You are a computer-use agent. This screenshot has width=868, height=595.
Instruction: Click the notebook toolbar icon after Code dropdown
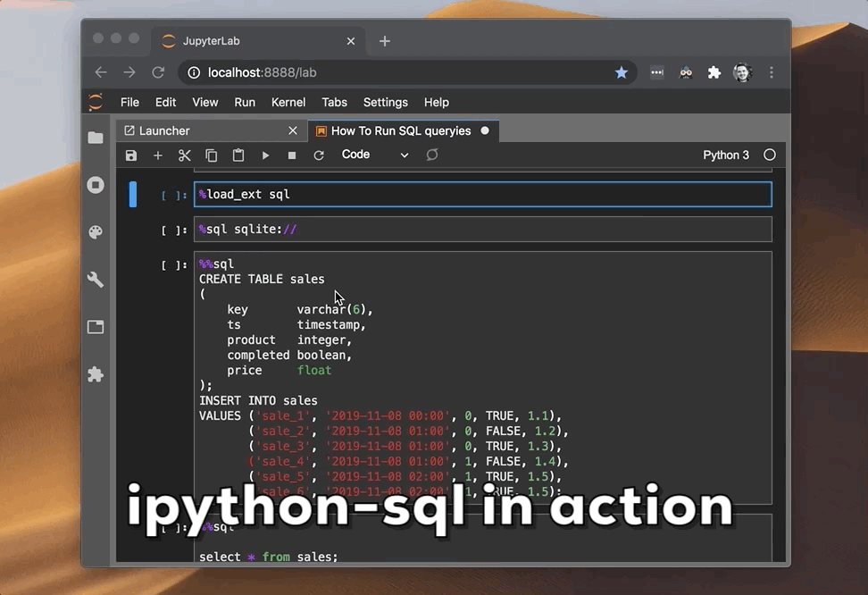[x=432, y=155]
